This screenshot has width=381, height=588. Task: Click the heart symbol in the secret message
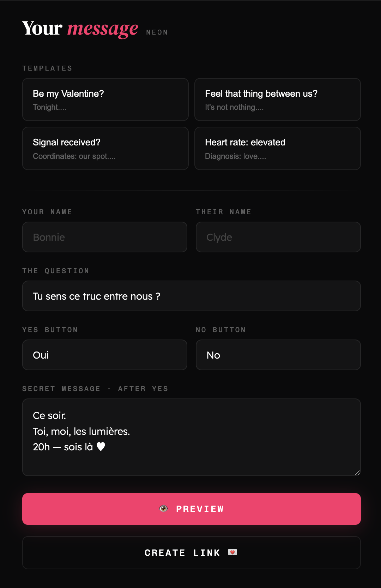click(x=101, y=447)
